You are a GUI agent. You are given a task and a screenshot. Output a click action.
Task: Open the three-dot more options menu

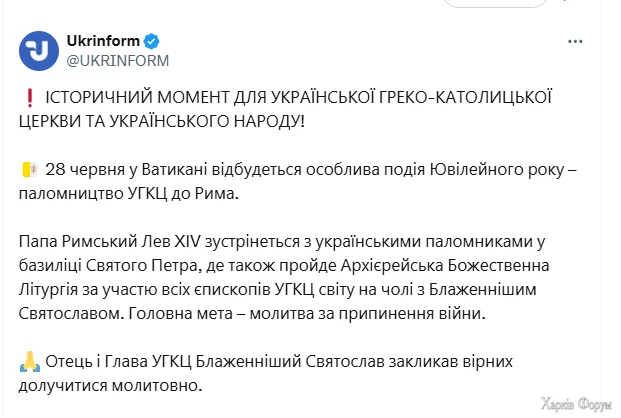click(x=575, y=42)
